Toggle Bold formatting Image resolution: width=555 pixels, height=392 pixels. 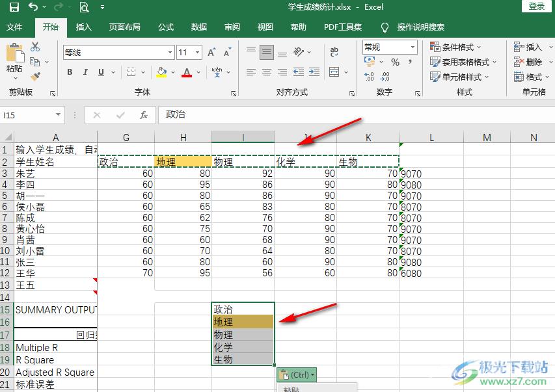70,72
